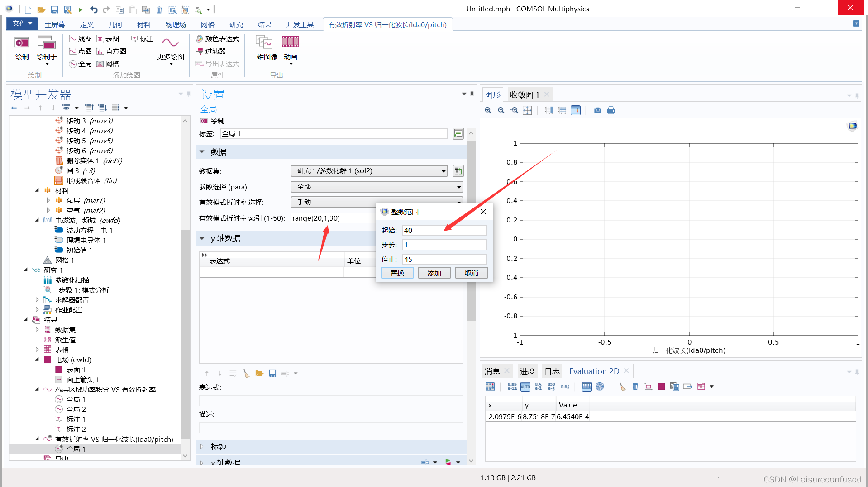The height and width of the screenshot is (487, 868).
Task: Save the model with the floppy disk icon
Action: pos(54,9)
